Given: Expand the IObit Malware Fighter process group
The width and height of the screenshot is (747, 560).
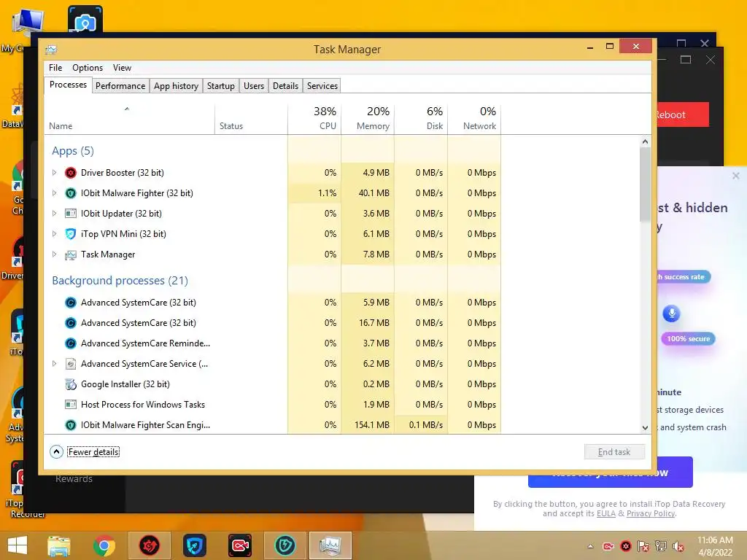Looking at the screenshot, I should pos(54,193).
